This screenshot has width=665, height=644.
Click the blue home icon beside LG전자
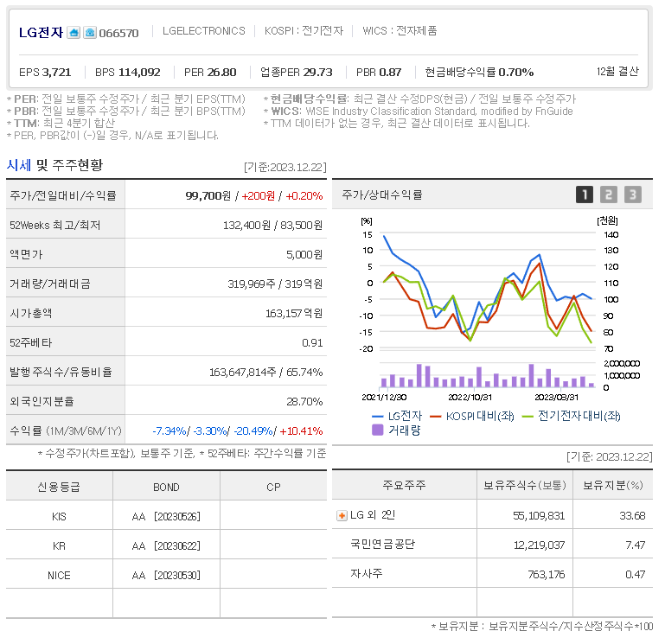(x=74, y=33)
